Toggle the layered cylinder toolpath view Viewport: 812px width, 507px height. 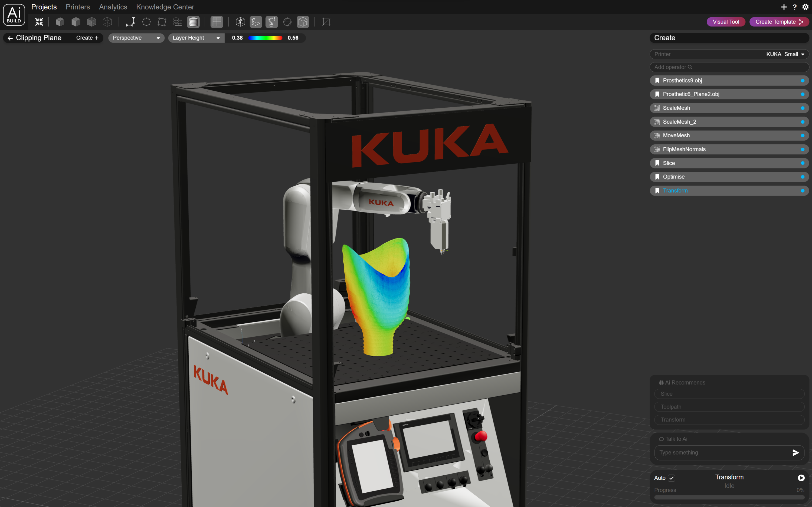tap(193, 22)
